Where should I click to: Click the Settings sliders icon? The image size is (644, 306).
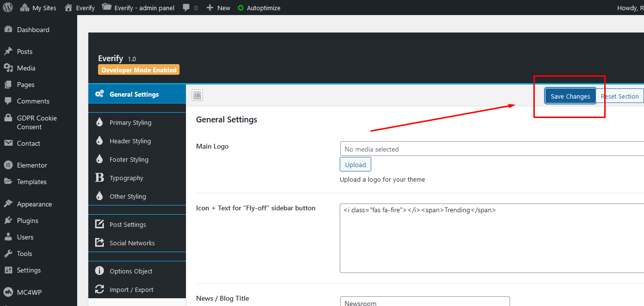coord(8,270)
